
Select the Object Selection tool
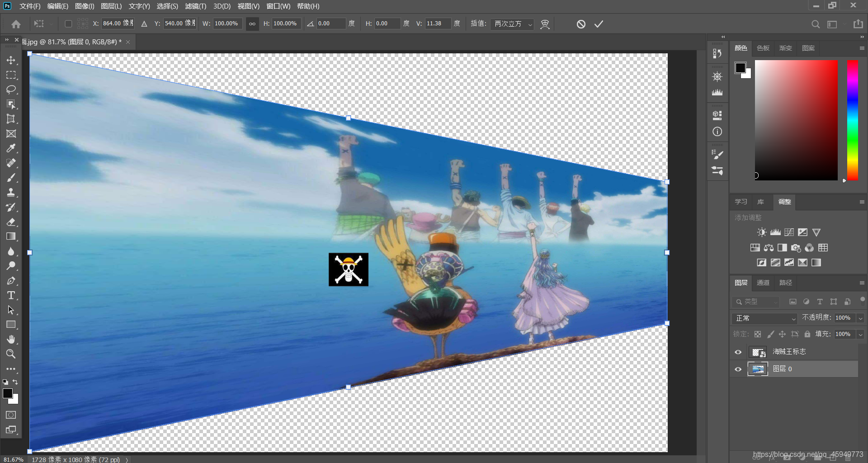[11, 104]
